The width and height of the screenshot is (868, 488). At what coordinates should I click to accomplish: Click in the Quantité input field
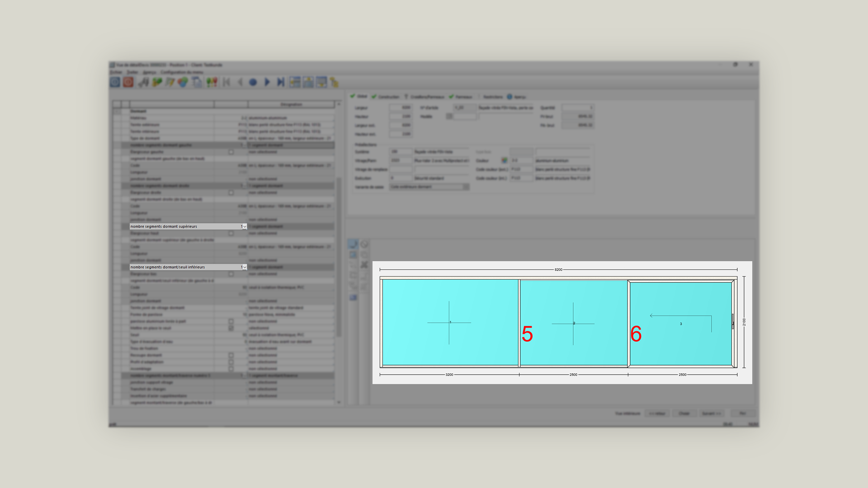point(577,108)
